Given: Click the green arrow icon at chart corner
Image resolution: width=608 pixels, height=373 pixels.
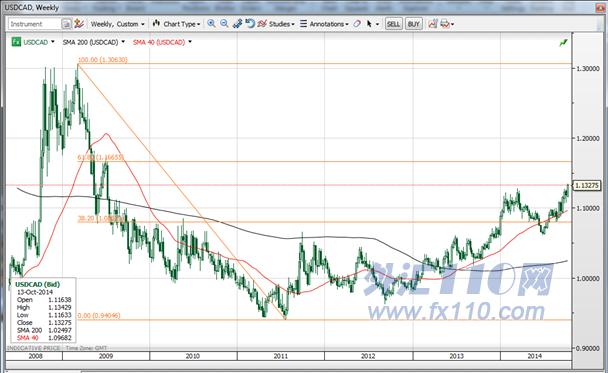Looking at the screenshot, I should [x=563, y=42].
